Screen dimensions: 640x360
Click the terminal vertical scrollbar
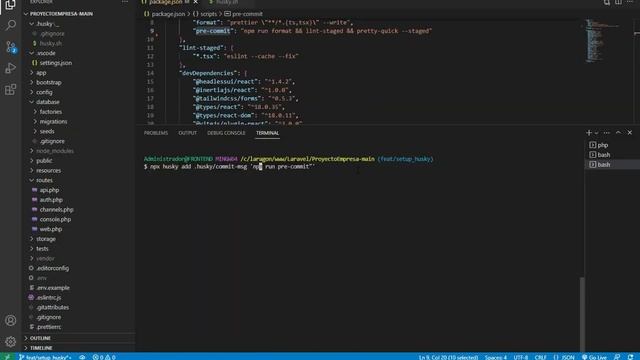[582, 314]
